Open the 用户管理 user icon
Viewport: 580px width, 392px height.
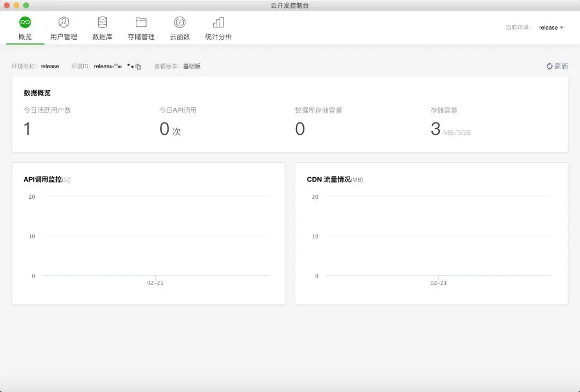click(x=63, y=22)
